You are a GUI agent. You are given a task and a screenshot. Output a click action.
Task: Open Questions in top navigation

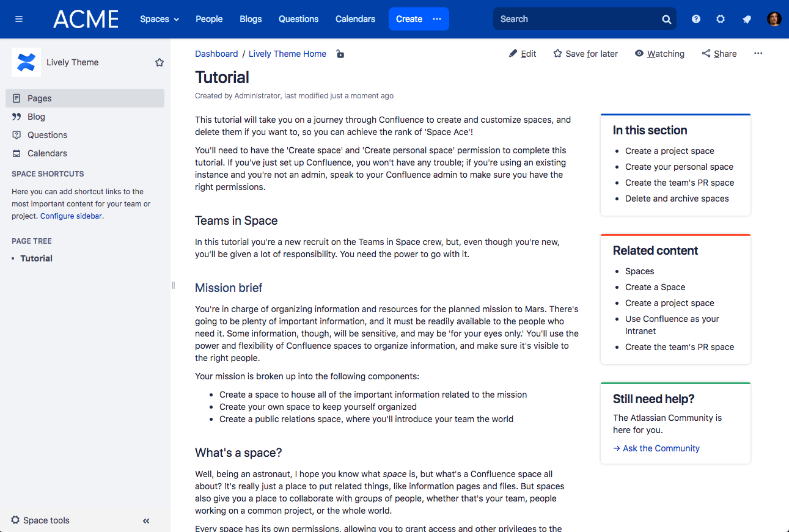298,19
